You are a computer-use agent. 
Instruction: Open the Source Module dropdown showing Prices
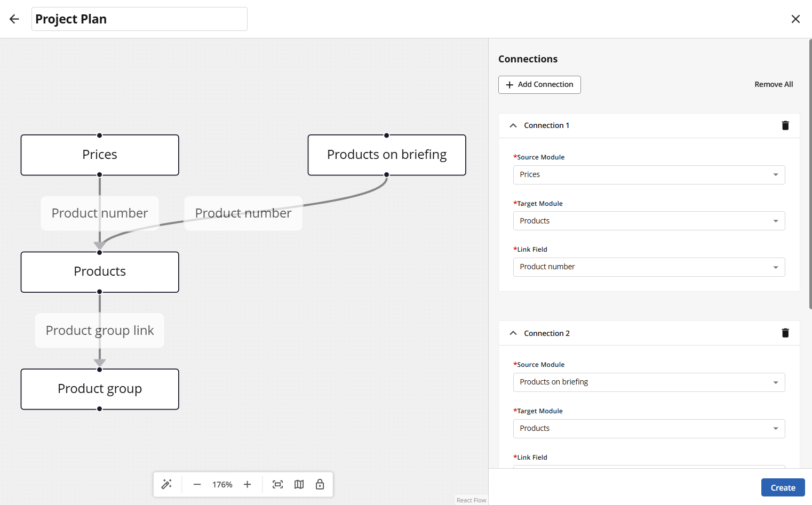pyautogui.click(x=649, y=175)
